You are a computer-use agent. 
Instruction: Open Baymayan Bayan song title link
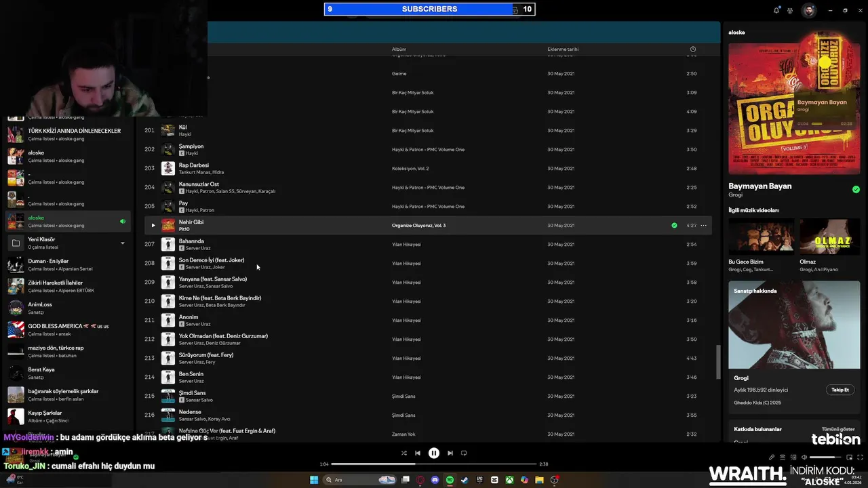coord(760,186)
